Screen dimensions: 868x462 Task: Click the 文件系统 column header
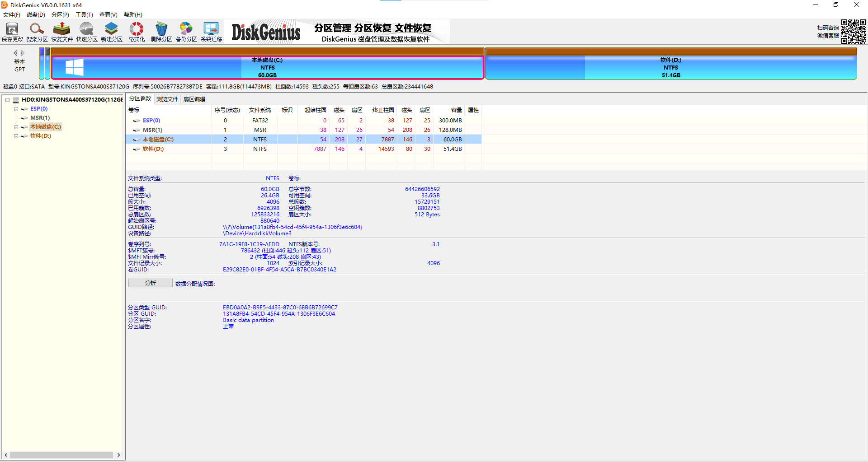click(x=260, y=110)
